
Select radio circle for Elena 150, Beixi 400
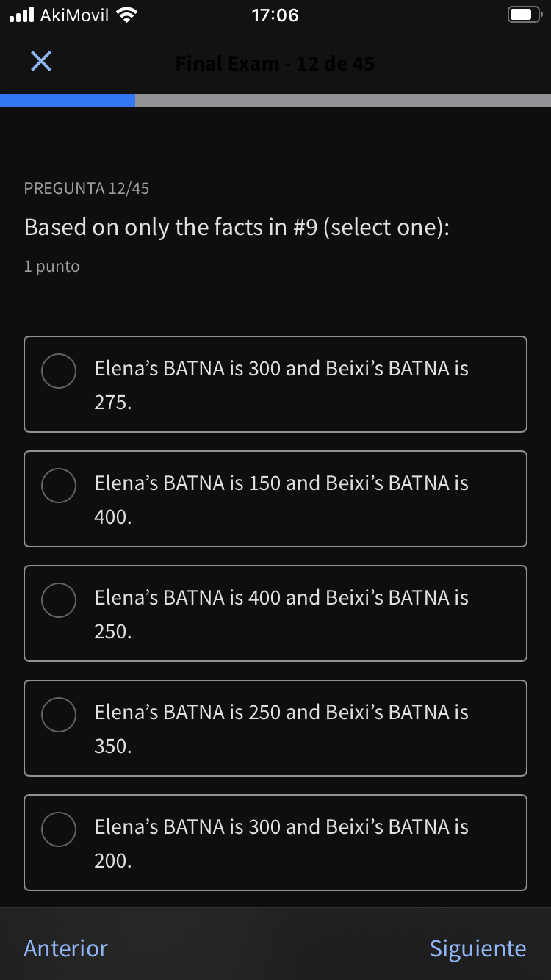59,486
